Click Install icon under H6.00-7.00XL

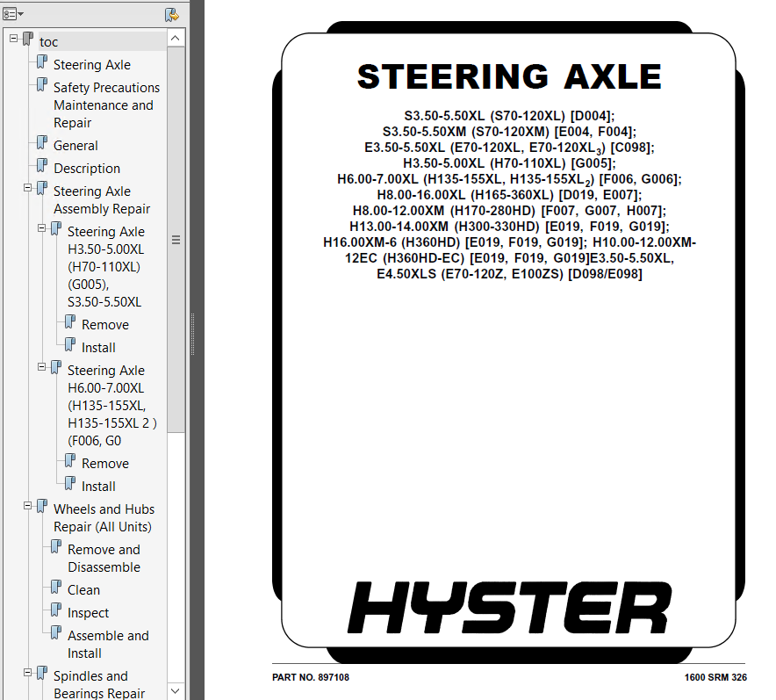click(69, 484)
